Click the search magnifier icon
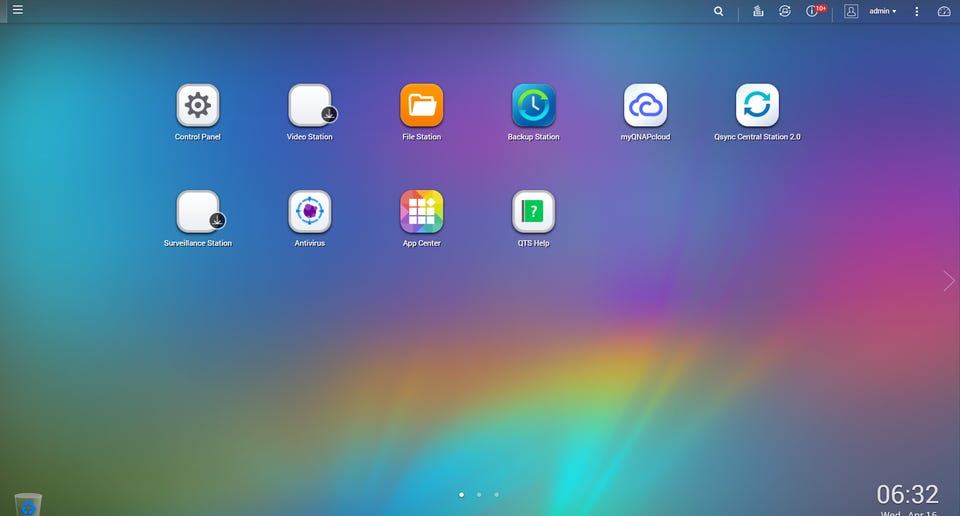The image size is (960, 516). pos(719,11)
